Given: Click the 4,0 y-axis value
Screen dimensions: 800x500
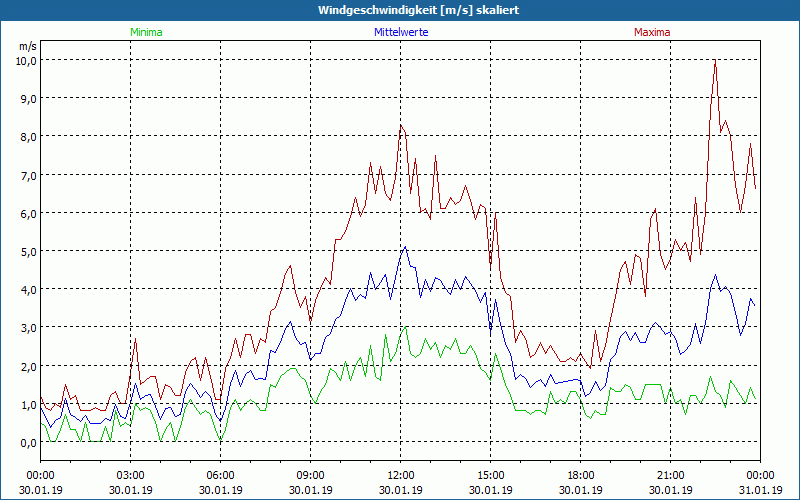Looking at the screenshot, I should point(29,290).
